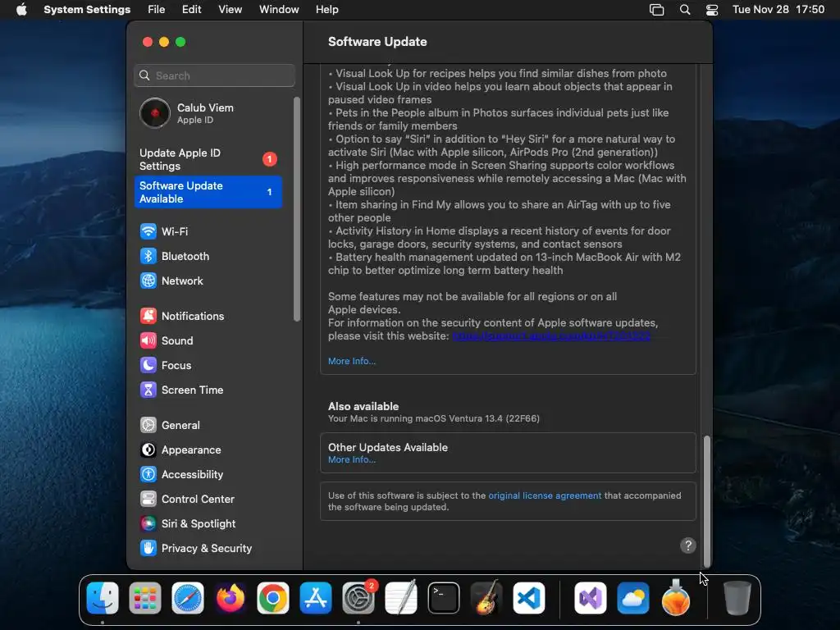Launch Terminal from the Dock
This screenshot has width=840, height=630.
444,598
